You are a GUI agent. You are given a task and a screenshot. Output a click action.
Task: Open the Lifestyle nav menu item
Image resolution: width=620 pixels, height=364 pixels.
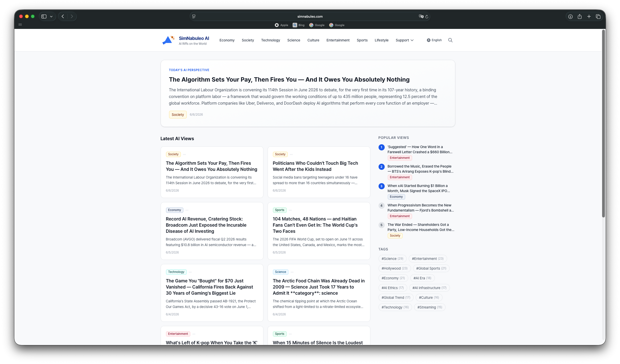click(382, 40)
